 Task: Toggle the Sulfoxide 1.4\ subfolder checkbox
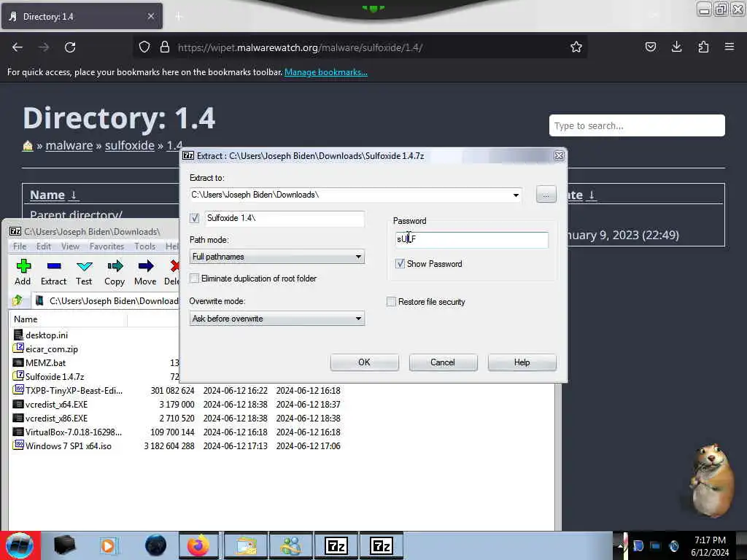coord(194,218)
